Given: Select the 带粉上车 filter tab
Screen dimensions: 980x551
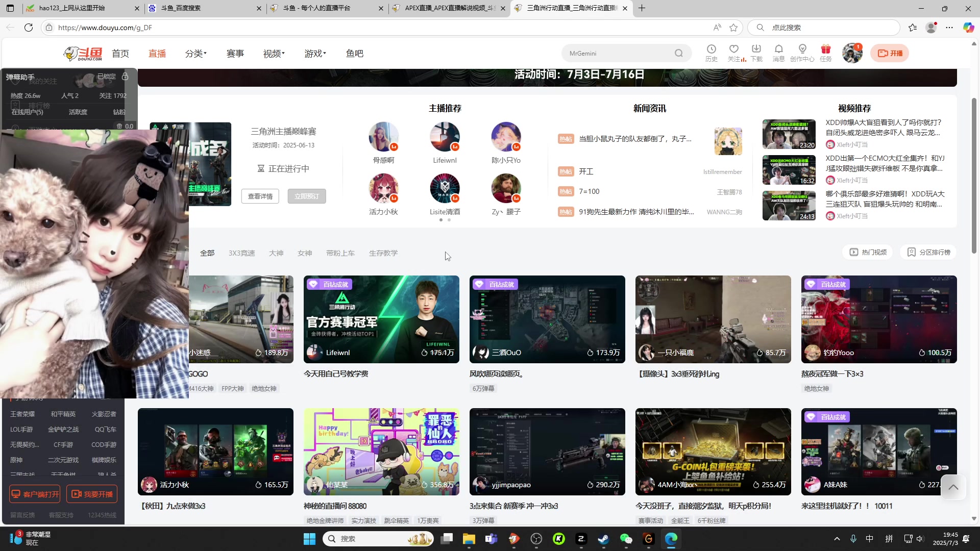Looking at the screenshot, I should point(340,253).
